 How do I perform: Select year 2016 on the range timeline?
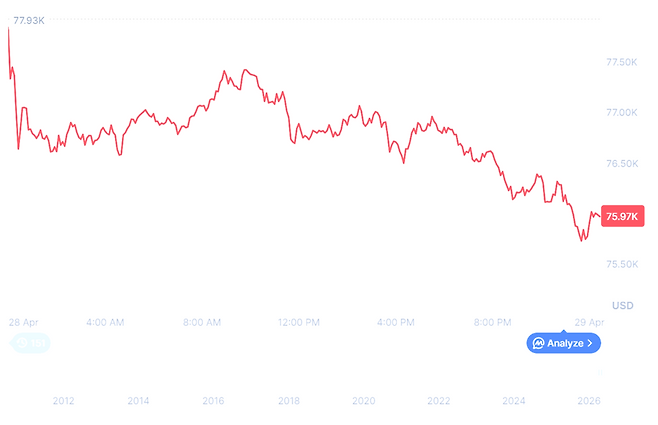[x=213, y=400]
